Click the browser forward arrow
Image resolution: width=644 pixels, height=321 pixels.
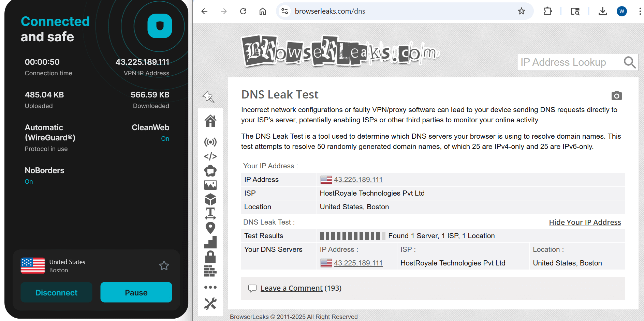(x=224, y=11)
